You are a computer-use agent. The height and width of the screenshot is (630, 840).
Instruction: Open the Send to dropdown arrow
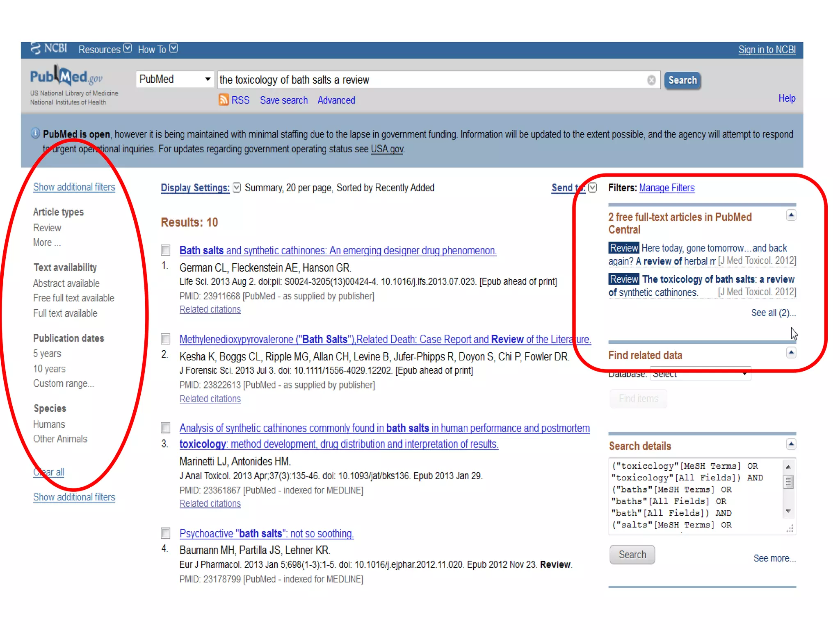coord(592,187)
